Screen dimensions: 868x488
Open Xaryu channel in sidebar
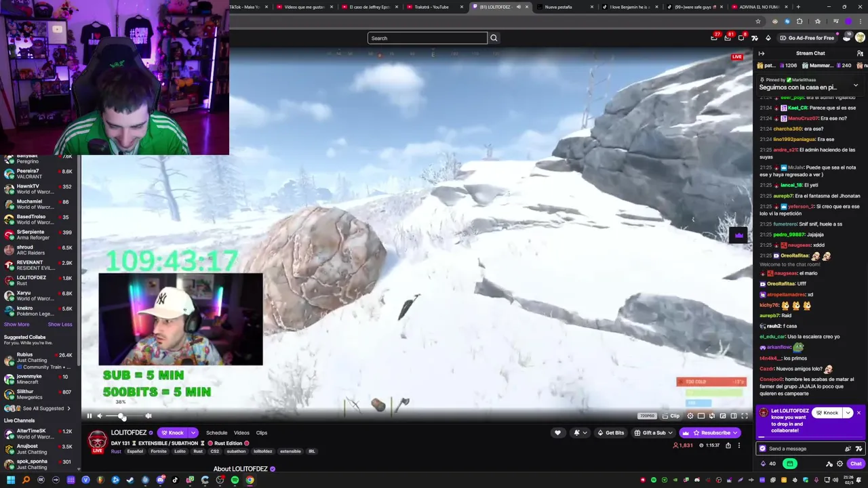[39, 296]
